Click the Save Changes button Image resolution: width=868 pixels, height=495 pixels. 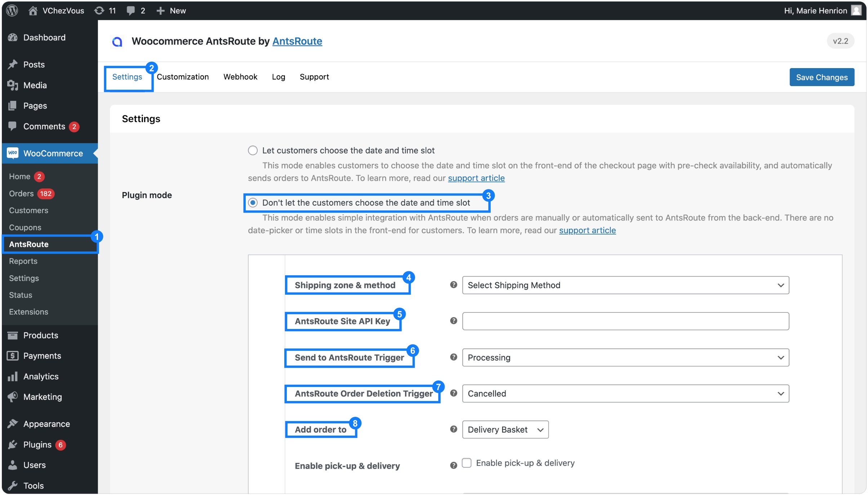(x=822, y=77)
